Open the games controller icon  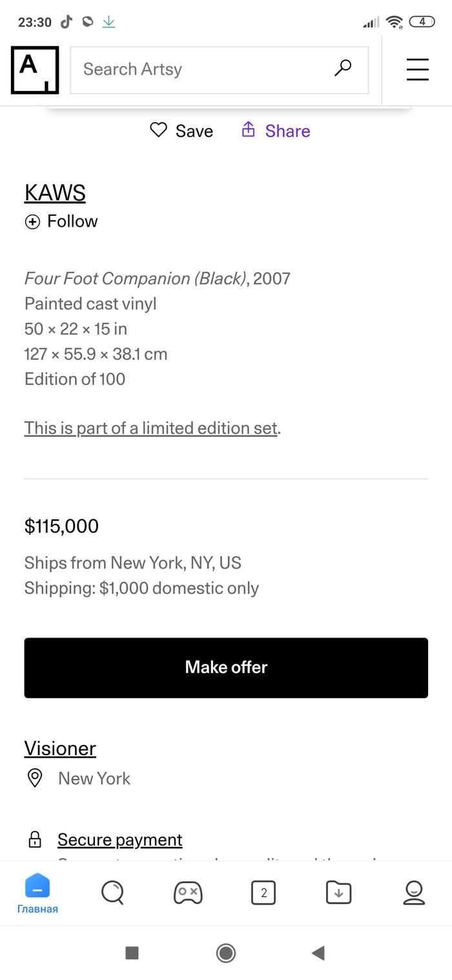188,893
